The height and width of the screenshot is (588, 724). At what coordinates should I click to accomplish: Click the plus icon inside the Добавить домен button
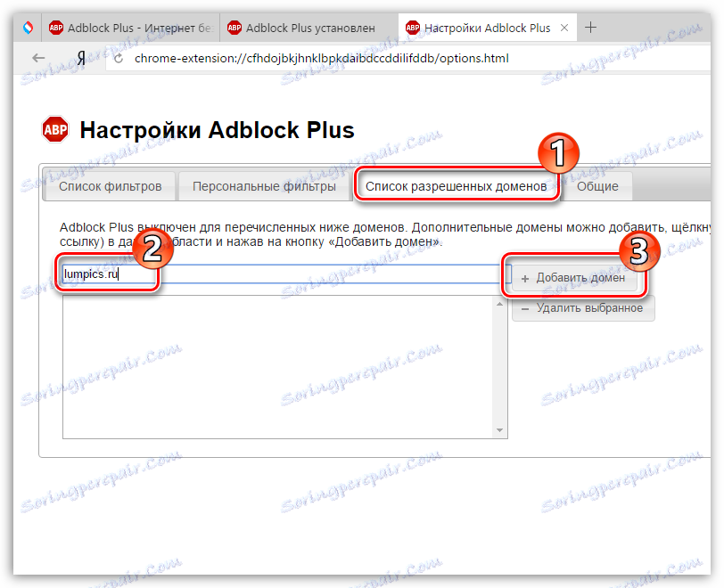(526, 277)
